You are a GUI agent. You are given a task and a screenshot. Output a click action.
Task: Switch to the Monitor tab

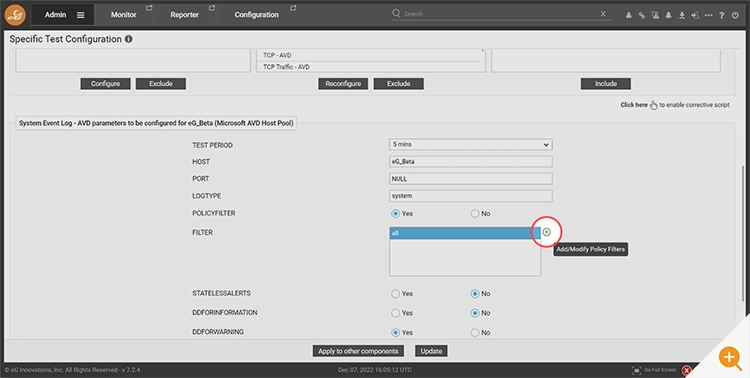pos(123,15)
